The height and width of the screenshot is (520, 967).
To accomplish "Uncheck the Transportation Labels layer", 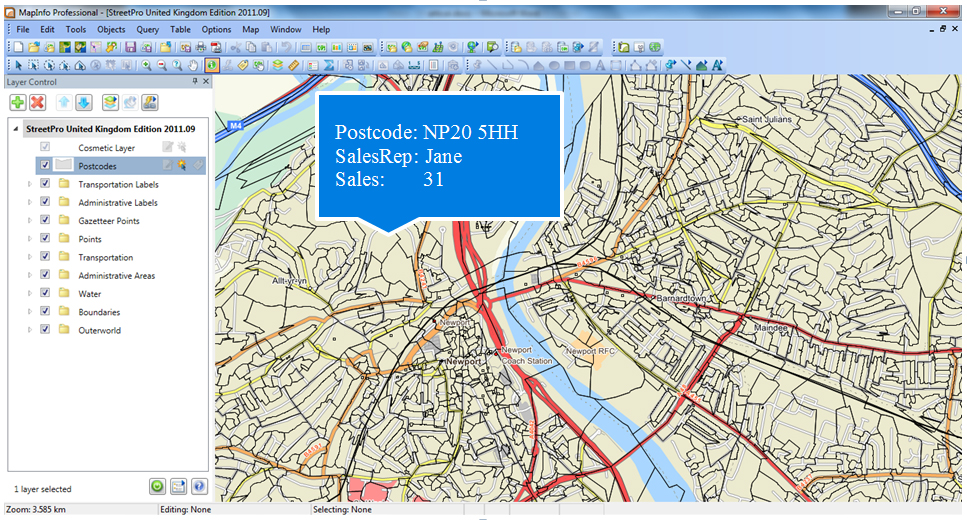I will point(45,183).
